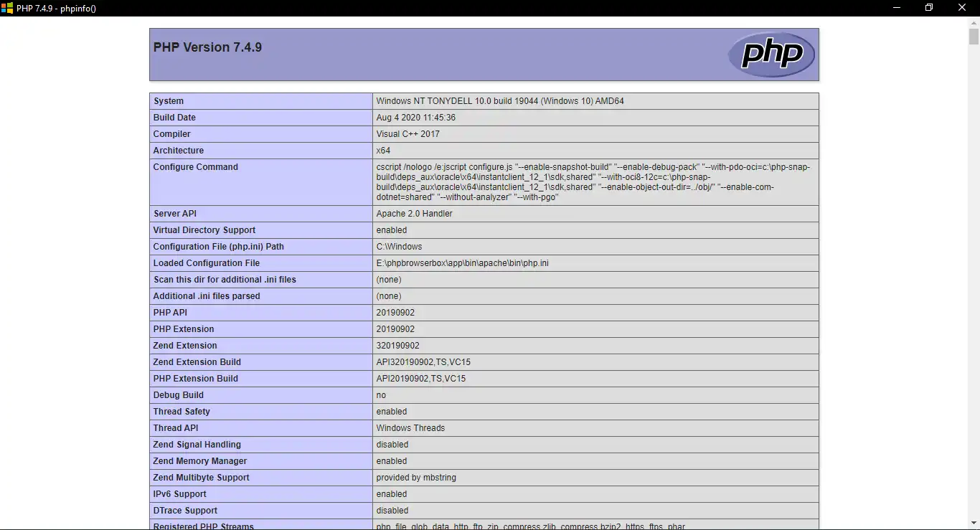
Task: Click the 'API20190902,TS,VC15' value
Action: pos(421,379)
